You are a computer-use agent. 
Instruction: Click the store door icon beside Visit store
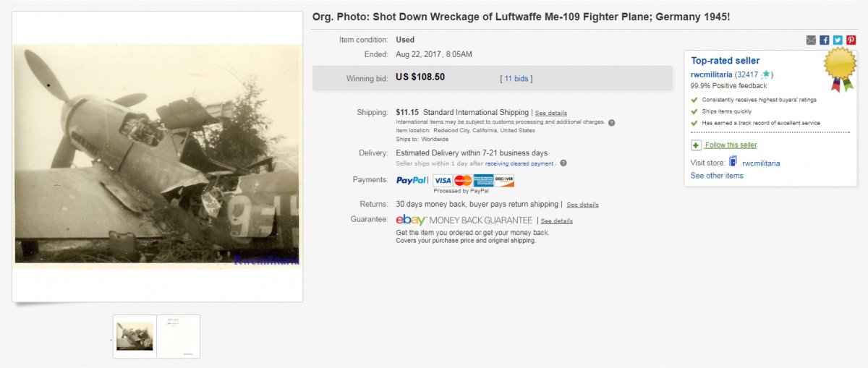(x=733, y=162)
